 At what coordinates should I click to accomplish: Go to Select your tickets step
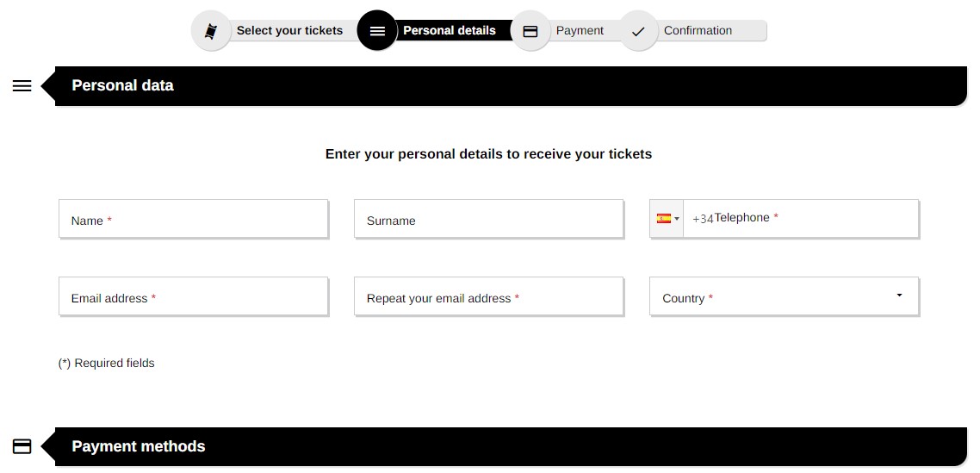289,31
